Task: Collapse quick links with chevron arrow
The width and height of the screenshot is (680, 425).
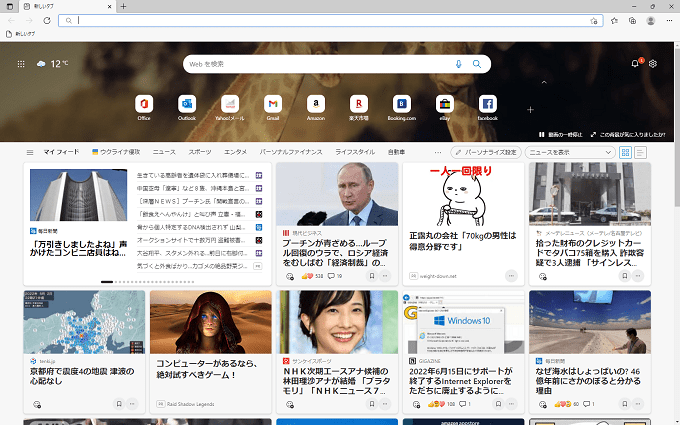Action: pyautogui.click(x=544, y=82)
